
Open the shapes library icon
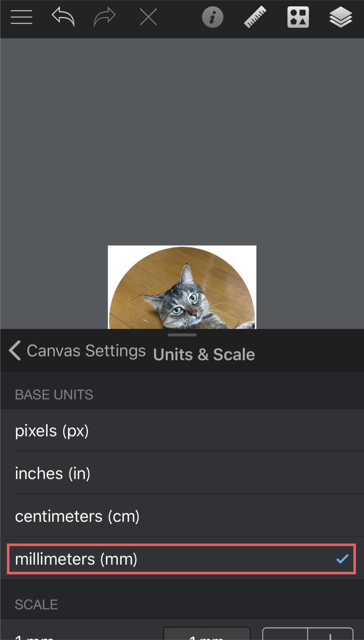click(298, 17)
